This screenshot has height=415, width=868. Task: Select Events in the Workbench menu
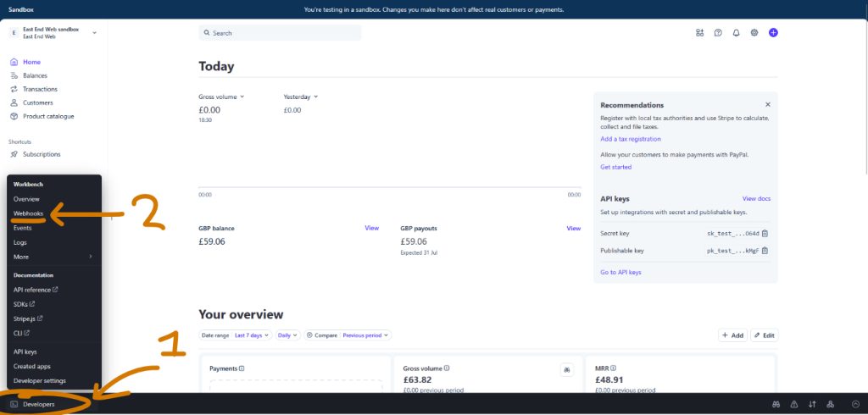23,228
